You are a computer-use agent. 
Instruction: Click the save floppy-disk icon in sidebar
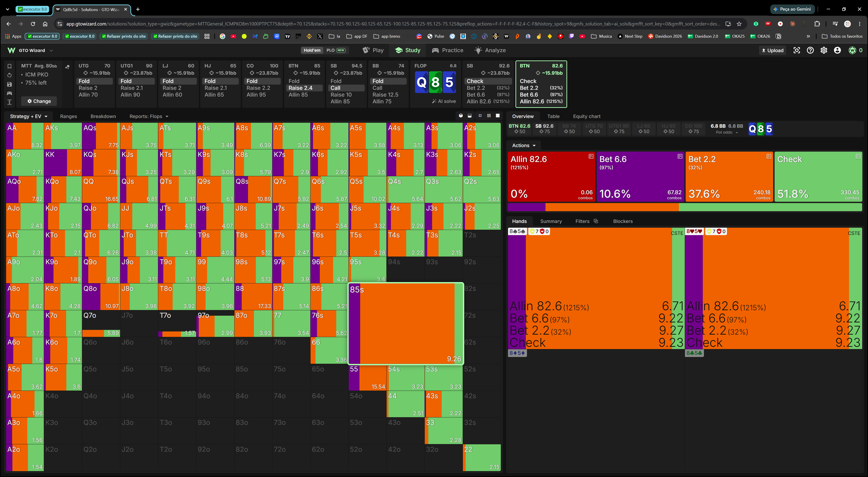click(9, 84)
